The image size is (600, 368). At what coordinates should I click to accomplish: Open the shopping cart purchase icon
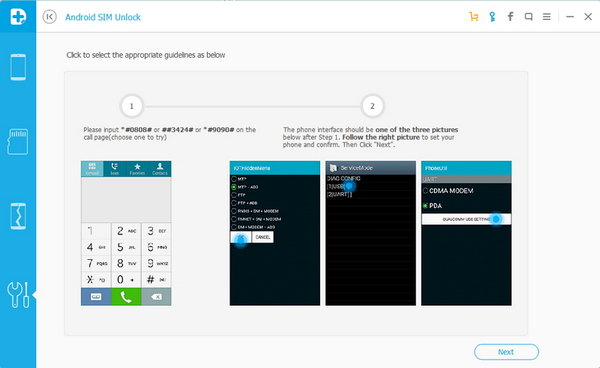[x=474, y=17]
